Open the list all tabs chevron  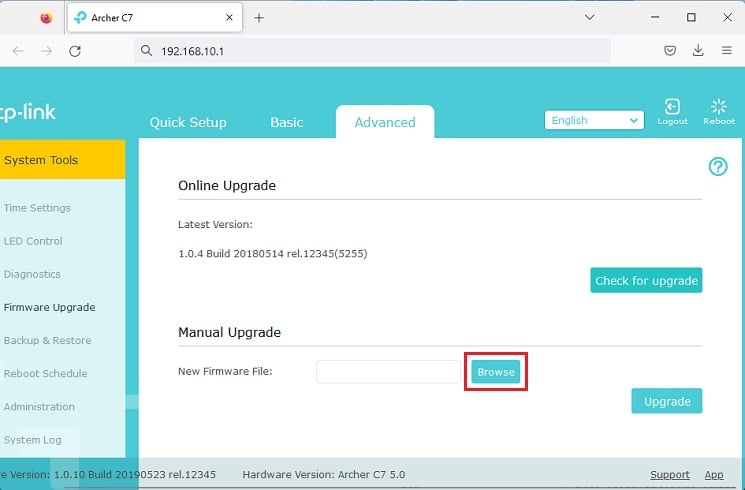tap(590, 18)
